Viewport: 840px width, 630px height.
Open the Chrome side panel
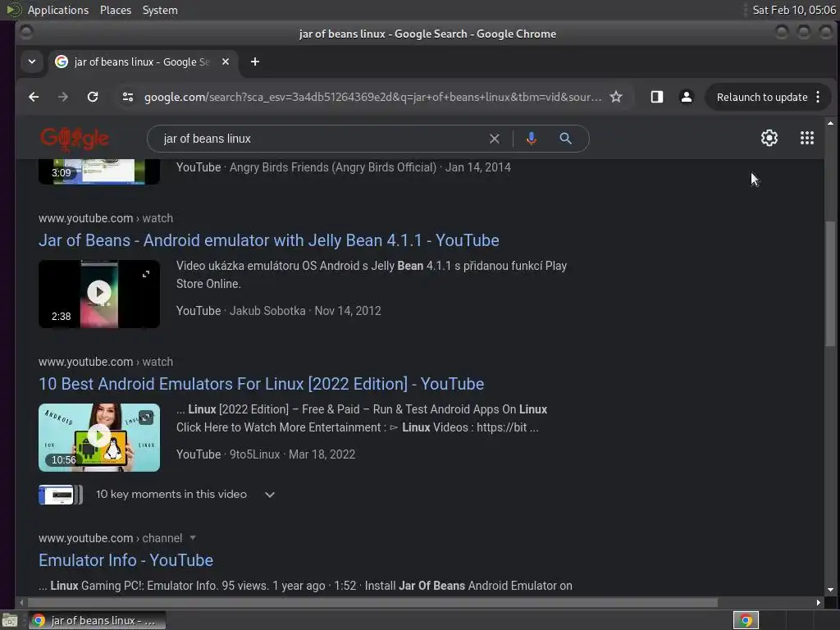(657, 97)
